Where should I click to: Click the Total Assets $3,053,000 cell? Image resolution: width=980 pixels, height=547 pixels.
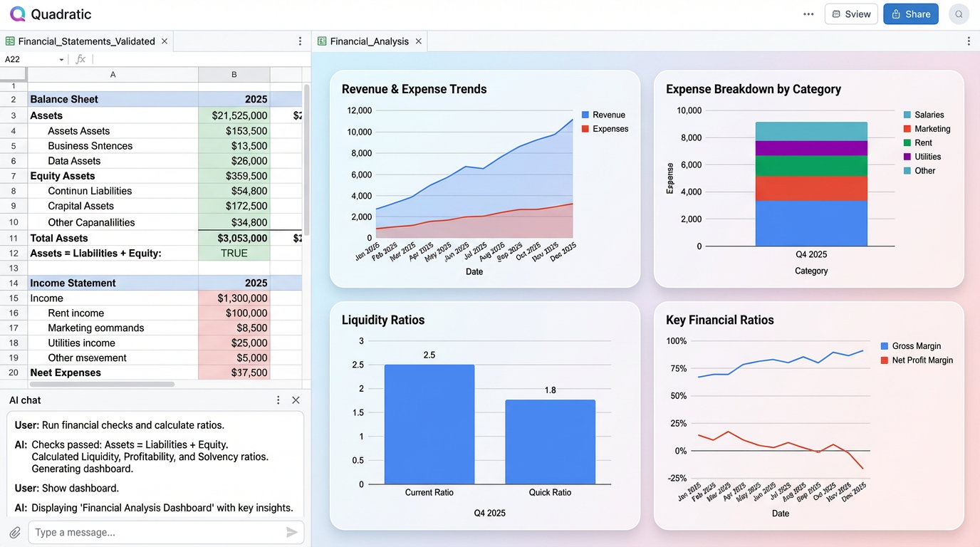point(234,238)
